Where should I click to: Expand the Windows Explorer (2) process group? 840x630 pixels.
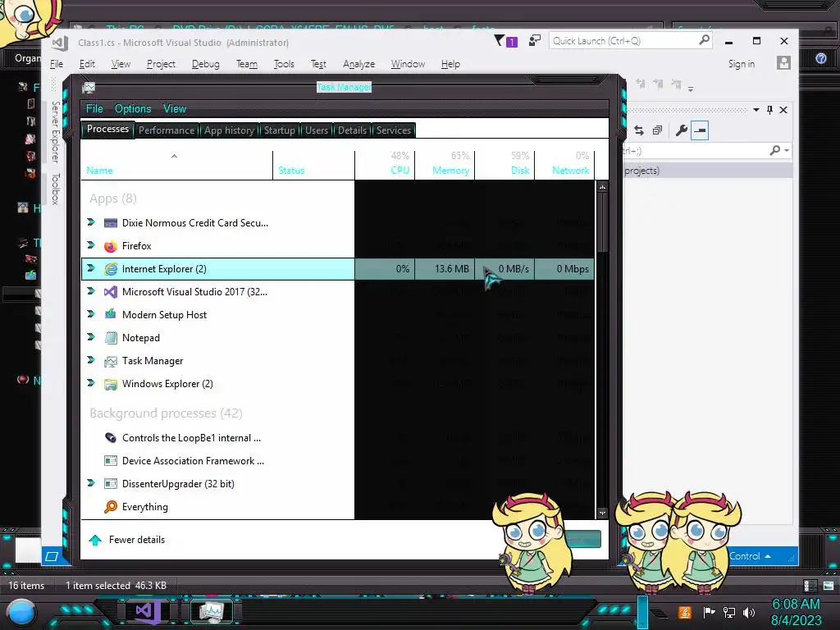91,384
